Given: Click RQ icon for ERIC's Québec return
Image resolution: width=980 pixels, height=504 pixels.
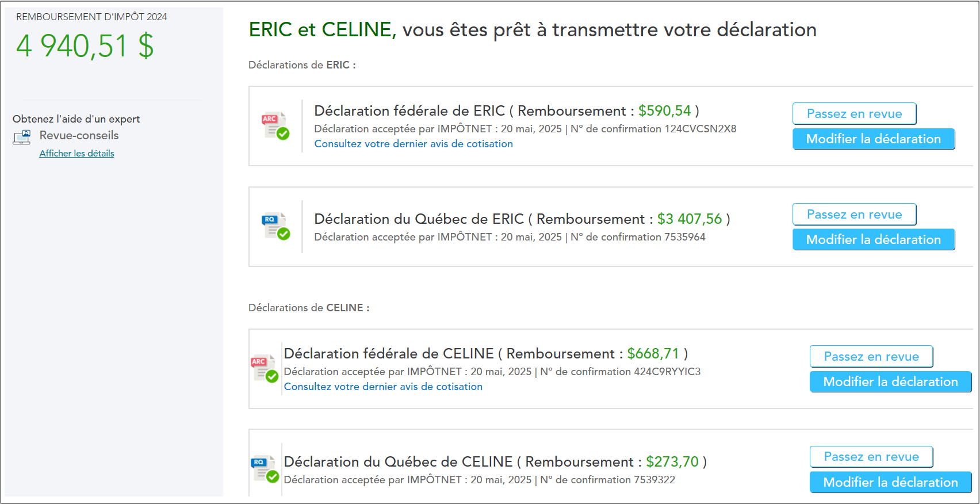Looking at the screenshot, I should pyautogui.click(x=275, y=226).
